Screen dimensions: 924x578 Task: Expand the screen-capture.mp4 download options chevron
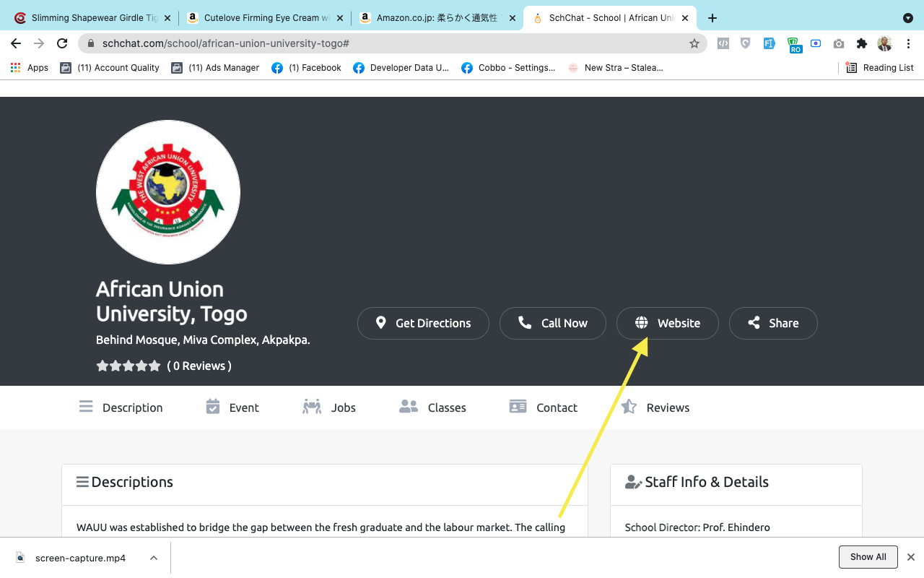point(154,558)
